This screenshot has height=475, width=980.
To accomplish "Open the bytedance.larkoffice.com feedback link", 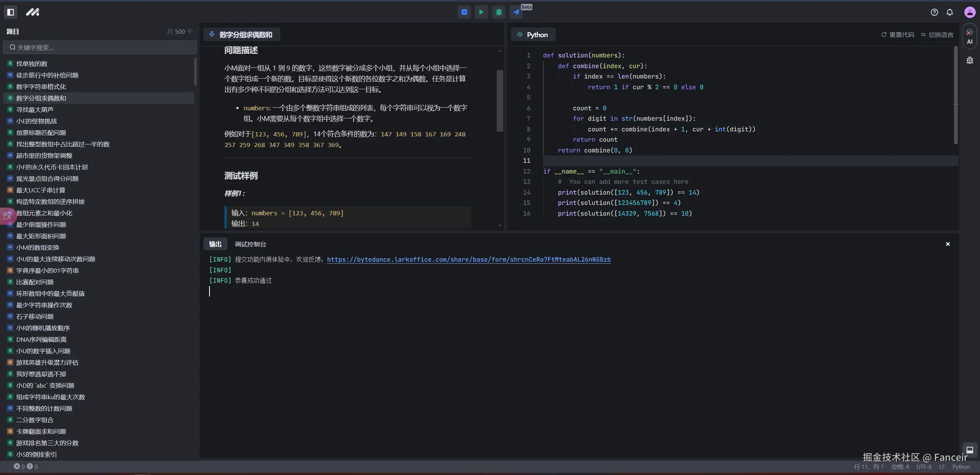I will click(468, 259).
